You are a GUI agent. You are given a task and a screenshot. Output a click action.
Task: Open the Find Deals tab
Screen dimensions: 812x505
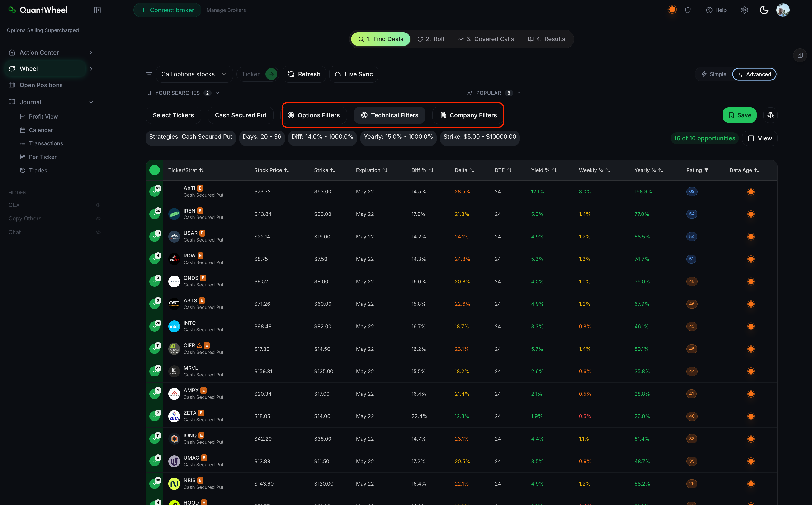(380, 39)
